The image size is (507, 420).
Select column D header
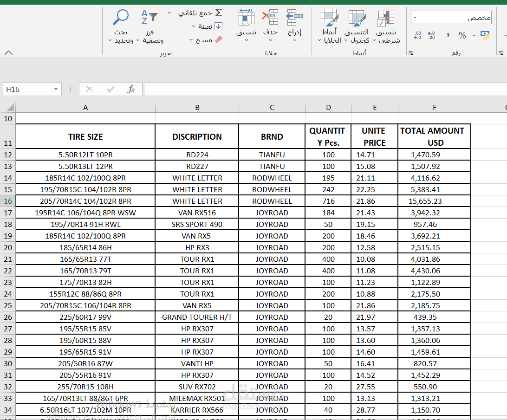(328, 107)
